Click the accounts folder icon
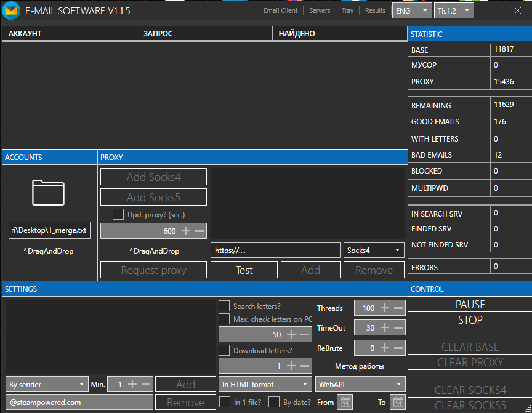Viewport: 532px width, 413px height. [48, 193]
